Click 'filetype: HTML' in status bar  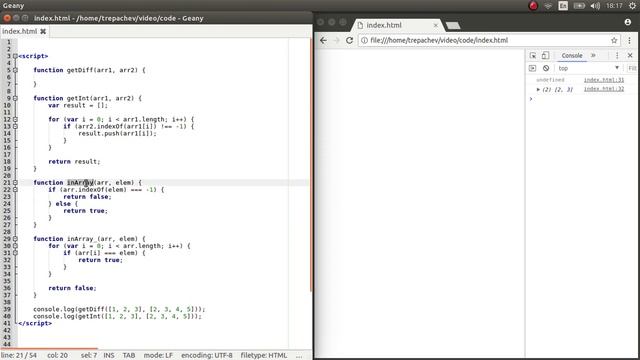pos(264,356)
